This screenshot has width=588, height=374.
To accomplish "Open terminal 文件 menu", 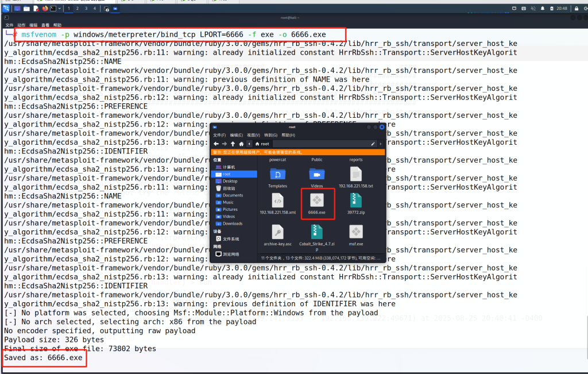I will coord(9,25).
